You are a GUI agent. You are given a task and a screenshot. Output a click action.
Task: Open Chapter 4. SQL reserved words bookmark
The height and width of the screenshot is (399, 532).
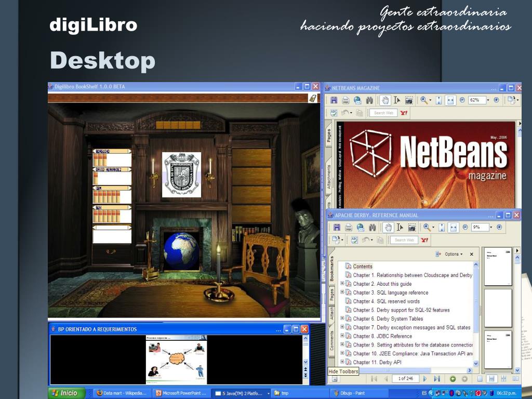pos(386,301)
